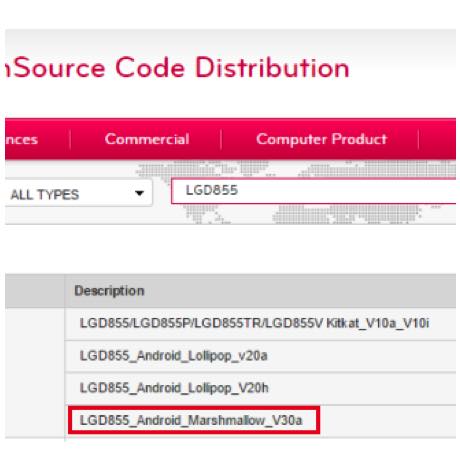The height and width of the screenshot is (450, 460).
Task: Open the ALL TYPES dropdown
Action: point(79,193)
